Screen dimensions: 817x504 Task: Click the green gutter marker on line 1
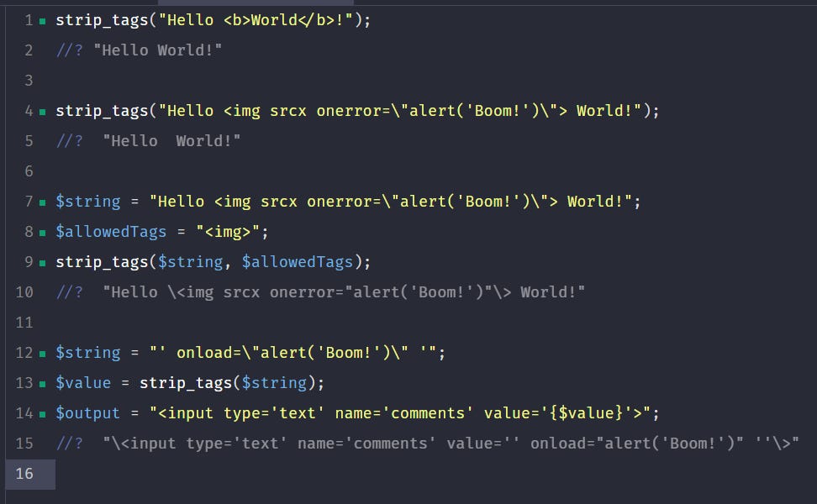43,21
